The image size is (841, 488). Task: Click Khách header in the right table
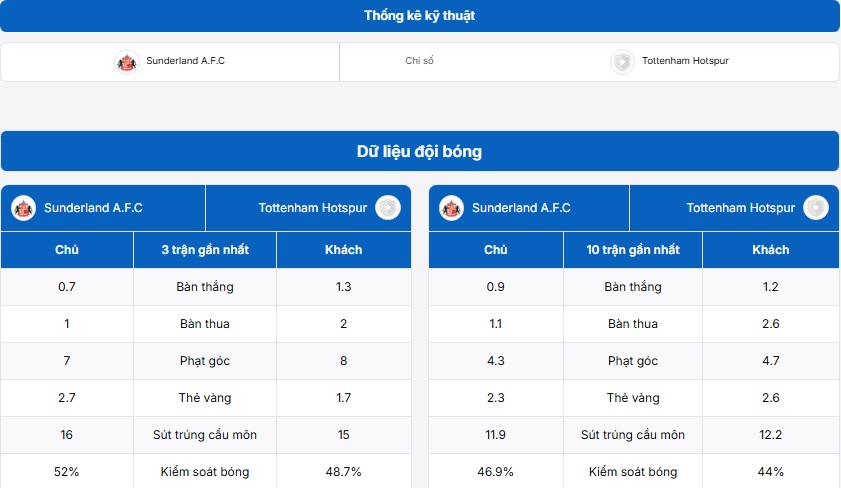771,250
